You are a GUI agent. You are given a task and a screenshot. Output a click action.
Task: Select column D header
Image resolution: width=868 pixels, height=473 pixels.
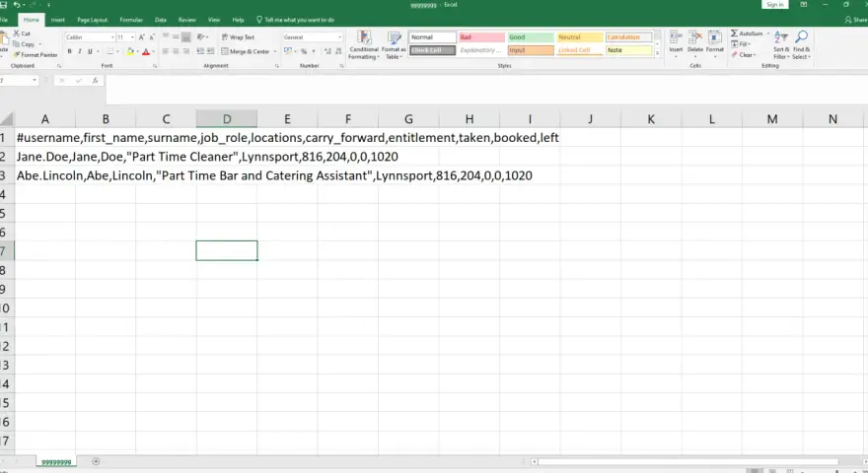[x=227, y=119]
